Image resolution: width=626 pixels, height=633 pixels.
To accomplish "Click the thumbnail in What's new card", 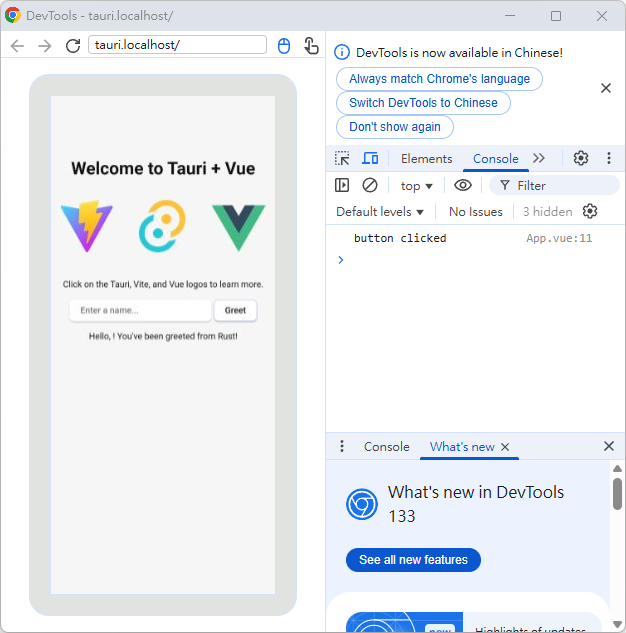I will (x=404, y=622).
